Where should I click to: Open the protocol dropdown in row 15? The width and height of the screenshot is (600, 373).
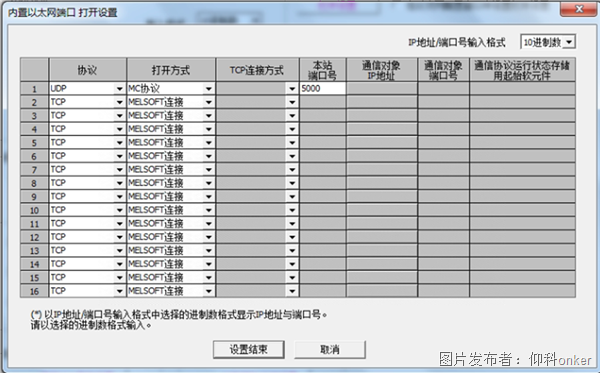[119, 277]
